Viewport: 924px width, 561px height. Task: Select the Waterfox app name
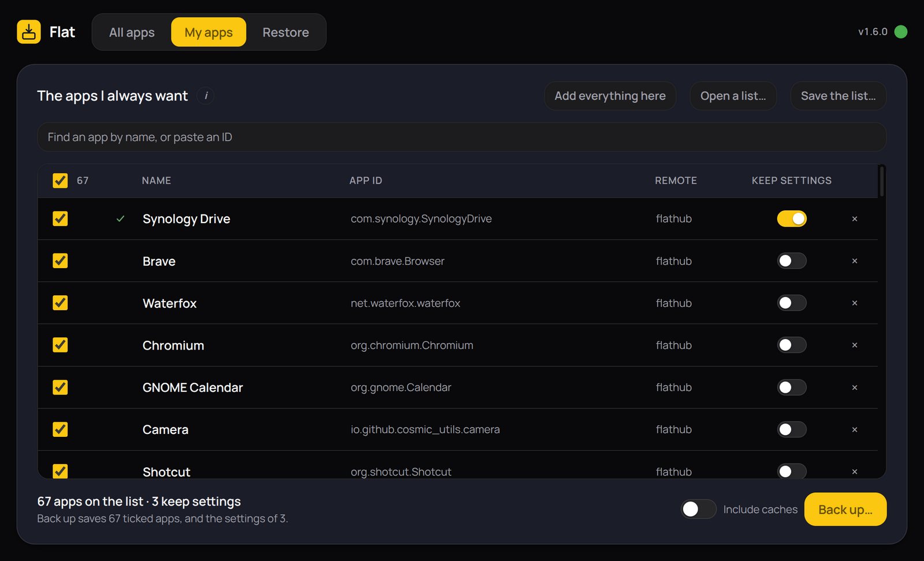click(x=170, y=303)
